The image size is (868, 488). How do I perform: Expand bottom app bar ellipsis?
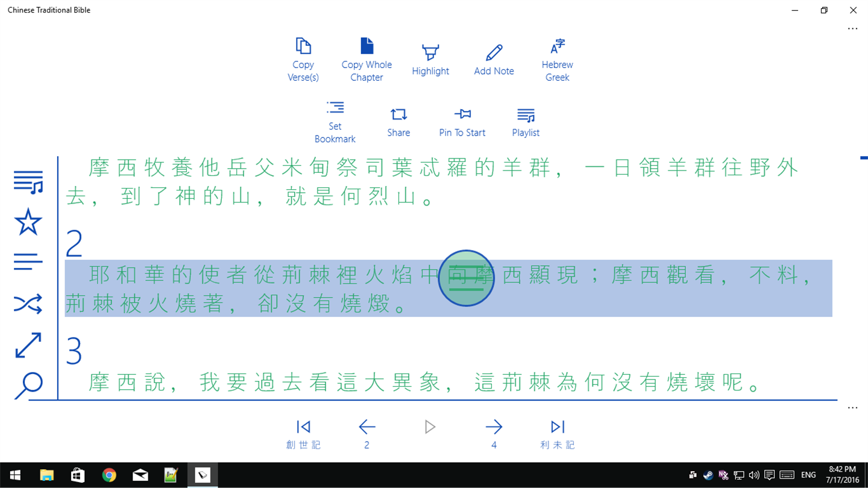852,407
